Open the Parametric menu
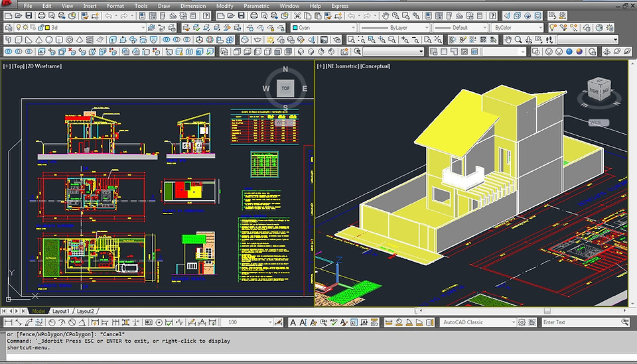 (x=256, y=6)
